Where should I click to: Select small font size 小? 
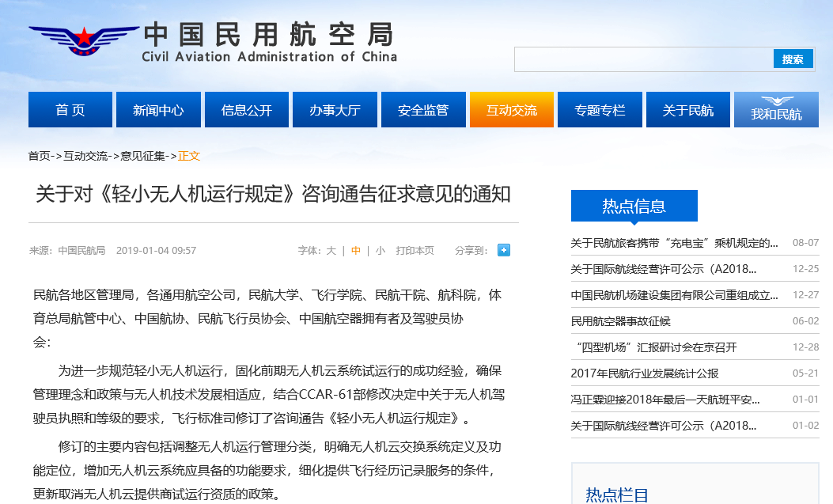coord(379,250)
